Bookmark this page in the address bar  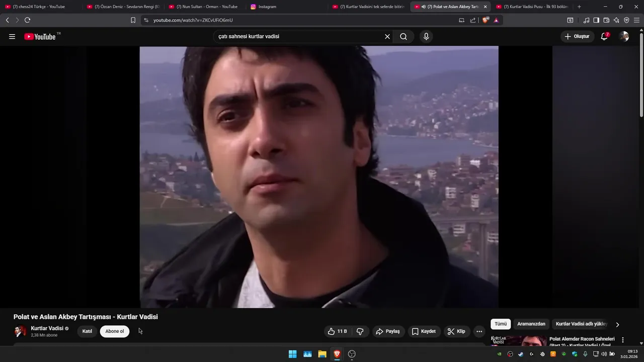click(x=133, y=20)
